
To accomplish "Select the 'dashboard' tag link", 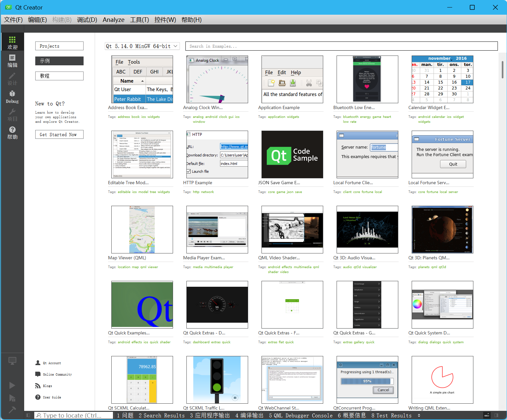I will click(201, 342).
